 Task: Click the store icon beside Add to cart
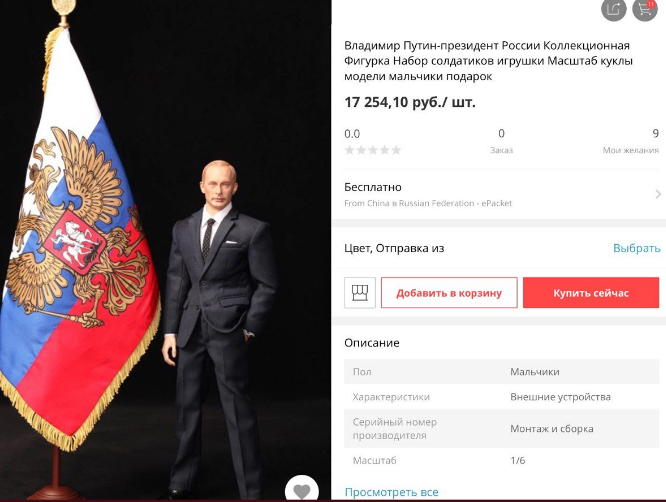pyautogui.click(x=360, y=293)
